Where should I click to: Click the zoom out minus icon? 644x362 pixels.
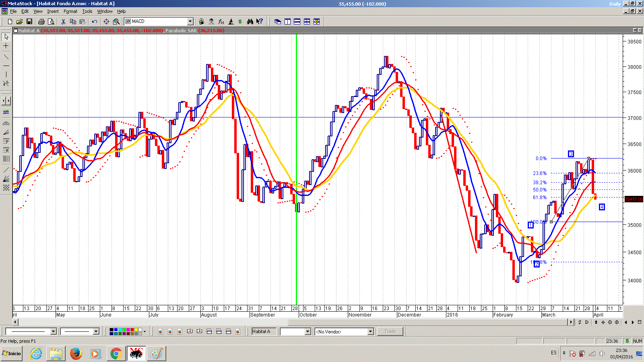610,322
